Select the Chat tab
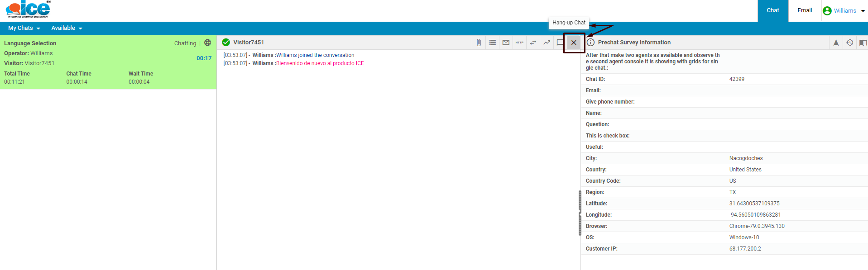 tap(773, 10)
